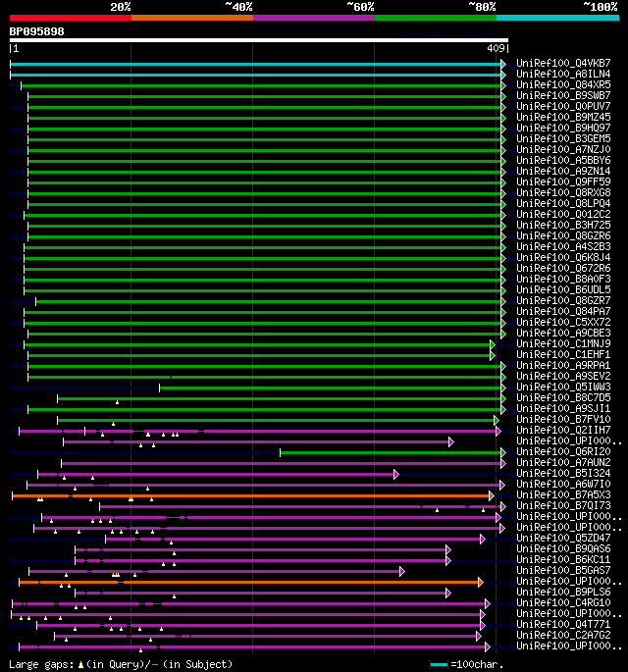Click the UniRef100_B8C7D5 label
This screenshot has height=672, width=628.
click(x=563, y=397)
